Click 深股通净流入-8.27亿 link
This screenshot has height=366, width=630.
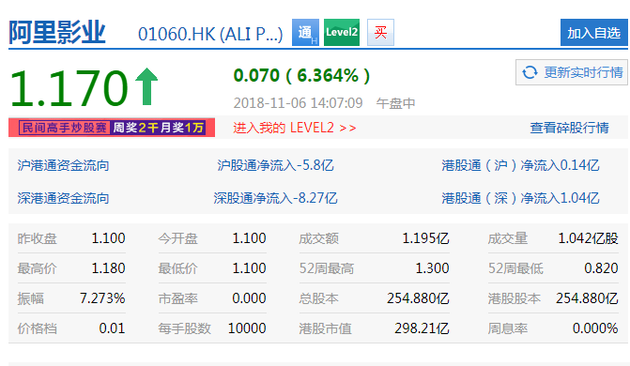point(275,198)
